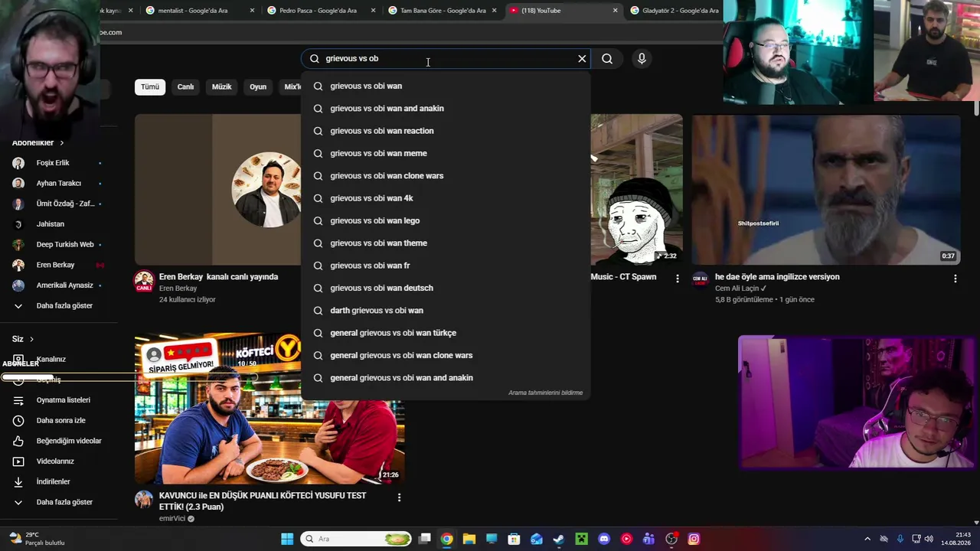Click the Chrome taskbar icon
This screenshot has height=551, width=980.
tap(447, 539)
